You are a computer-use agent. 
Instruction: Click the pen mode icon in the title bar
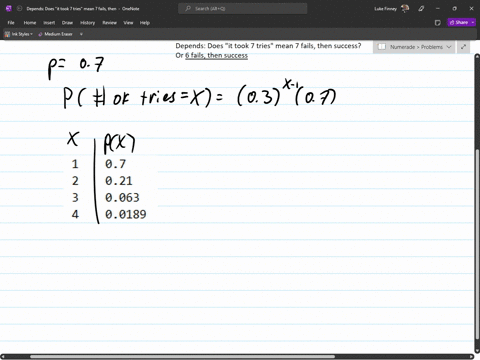click(x=421, y=9)
